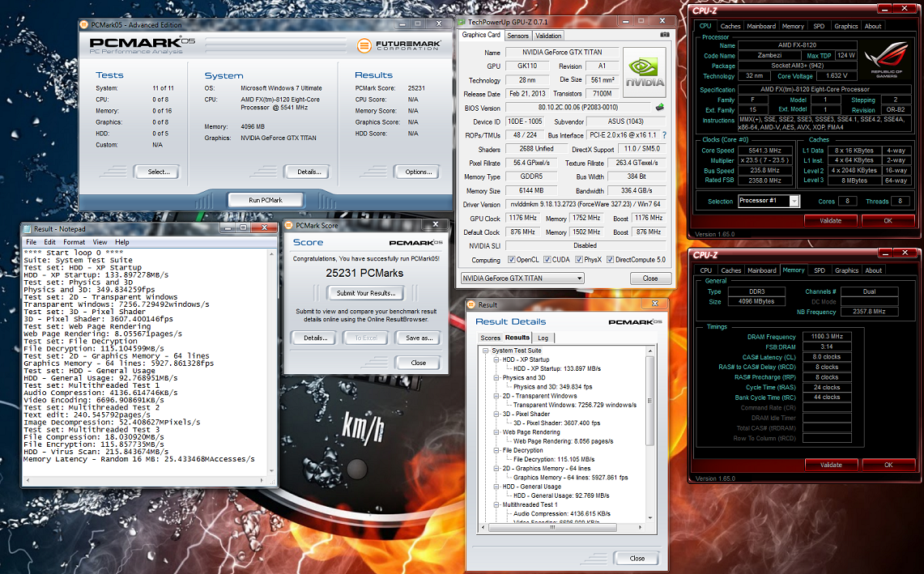This screenshot has width=924, height=574.
Task: Click the GPU-Z title bar icon
Action: click(462, 23)
